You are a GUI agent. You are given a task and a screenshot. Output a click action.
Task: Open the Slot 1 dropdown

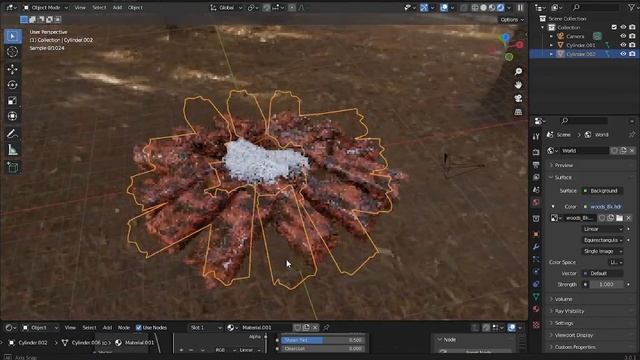point(206,327)
